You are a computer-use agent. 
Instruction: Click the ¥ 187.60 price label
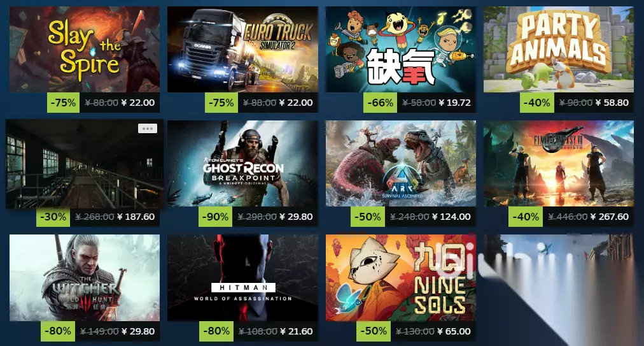pyautogui.click(x=136, y=217)
